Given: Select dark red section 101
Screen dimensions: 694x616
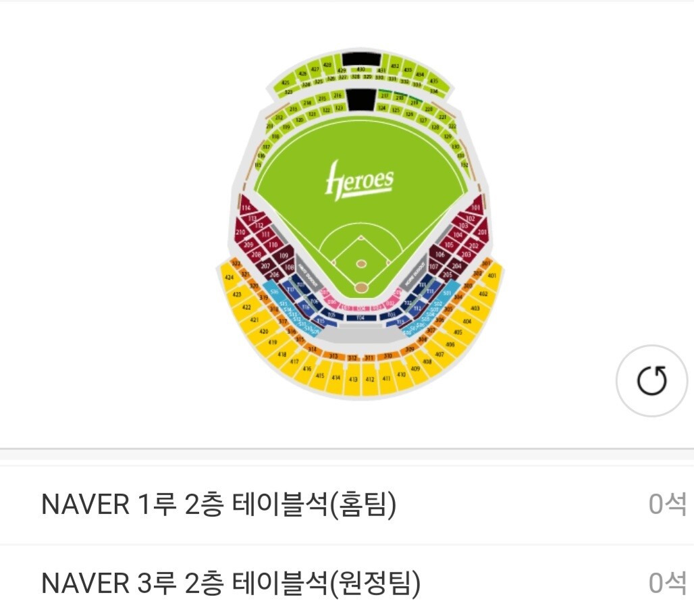Looking at the screenshot, I should (476, 207).
